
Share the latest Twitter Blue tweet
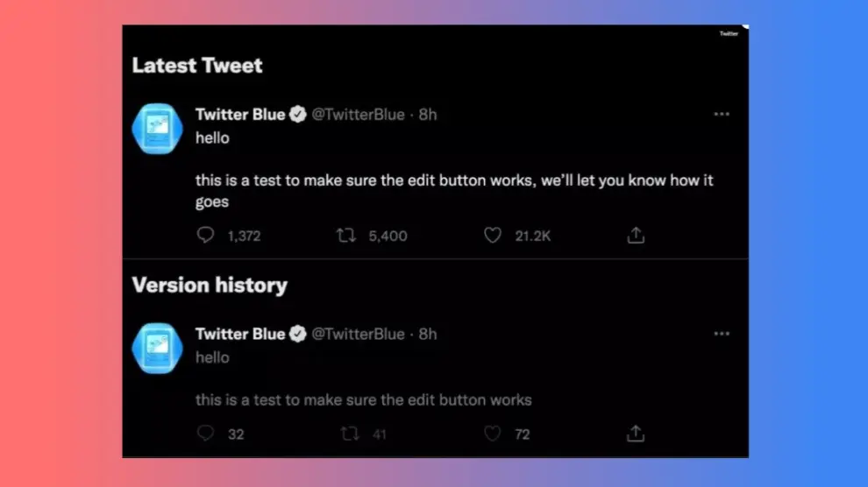(637, 235)
